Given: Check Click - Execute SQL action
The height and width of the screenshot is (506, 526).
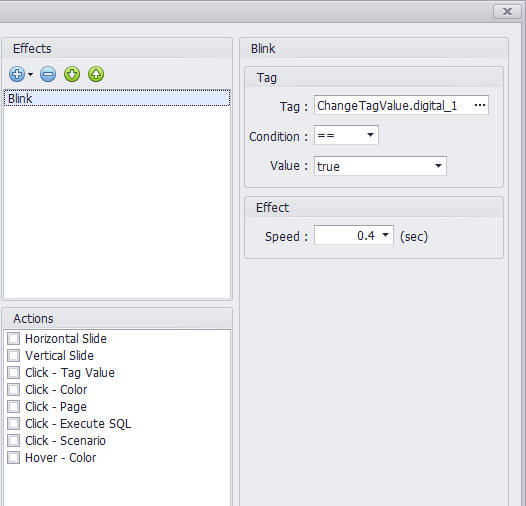Looking at the screenshot, I should (x=13, y=423).
